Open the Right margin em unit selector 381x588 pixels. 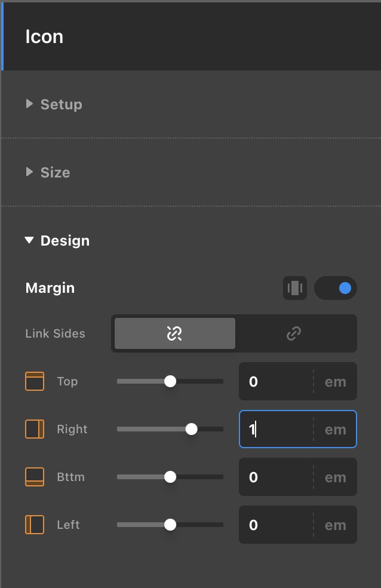coord(335,429)
